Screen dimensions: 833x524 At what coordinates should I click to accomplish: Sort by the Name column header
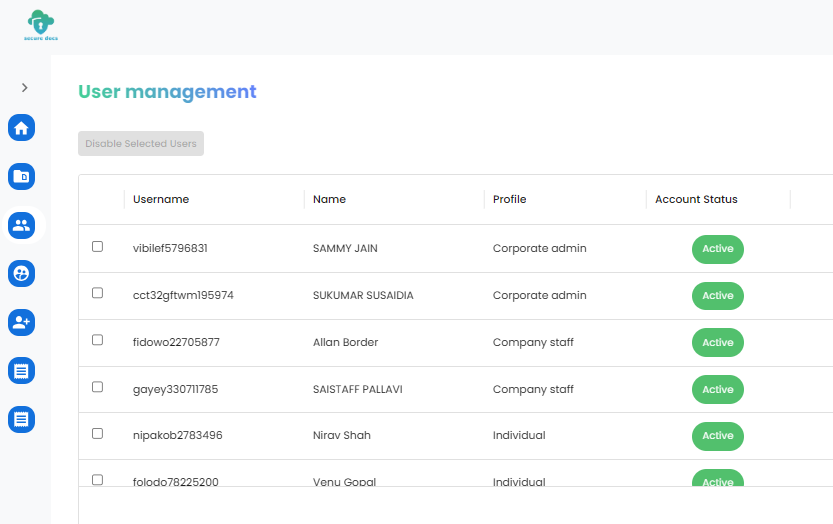(329, 199)
